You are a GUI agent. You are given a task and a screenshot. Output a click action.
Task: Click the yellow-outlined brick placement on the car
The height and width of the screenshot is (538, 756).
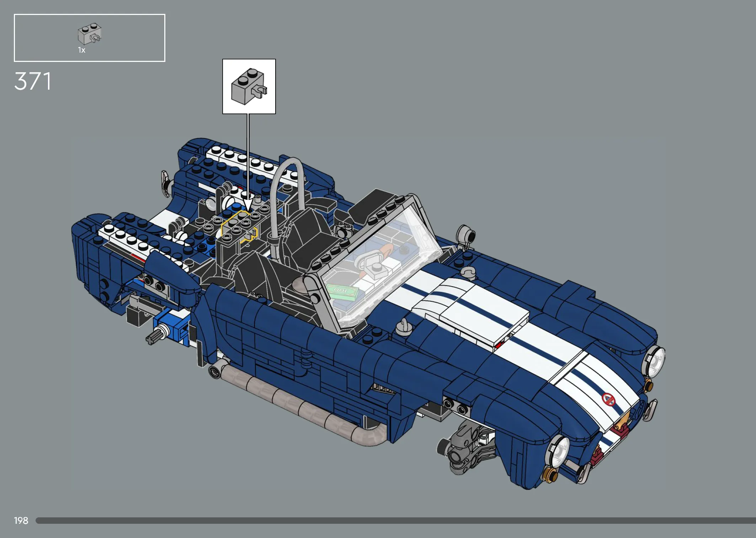(x=239, y=227)
